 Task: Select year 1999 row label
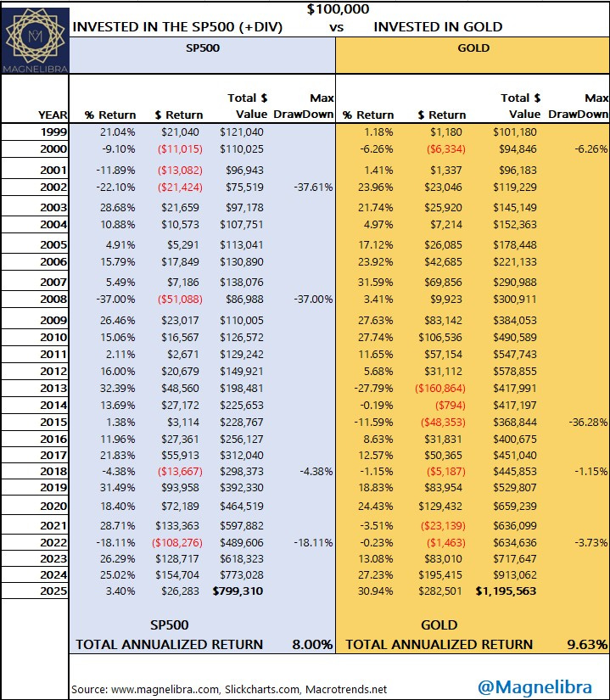tap(54, 132)
